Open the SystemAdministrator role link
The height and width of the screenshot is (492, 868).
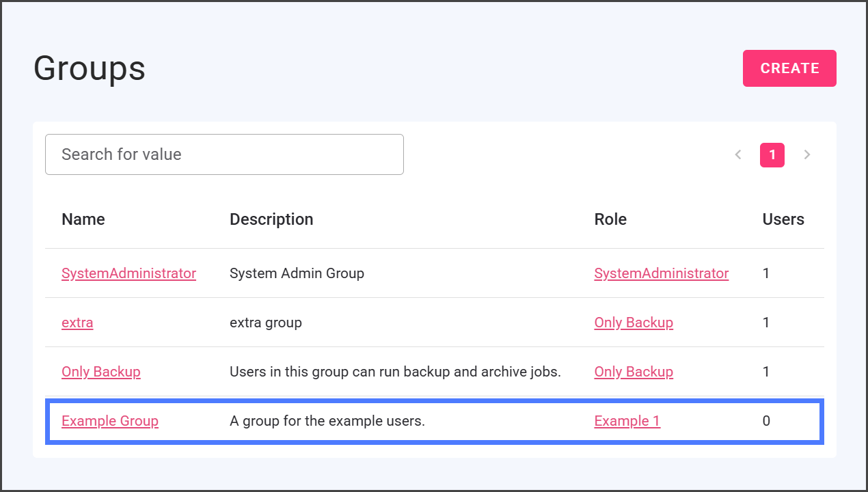661,273
